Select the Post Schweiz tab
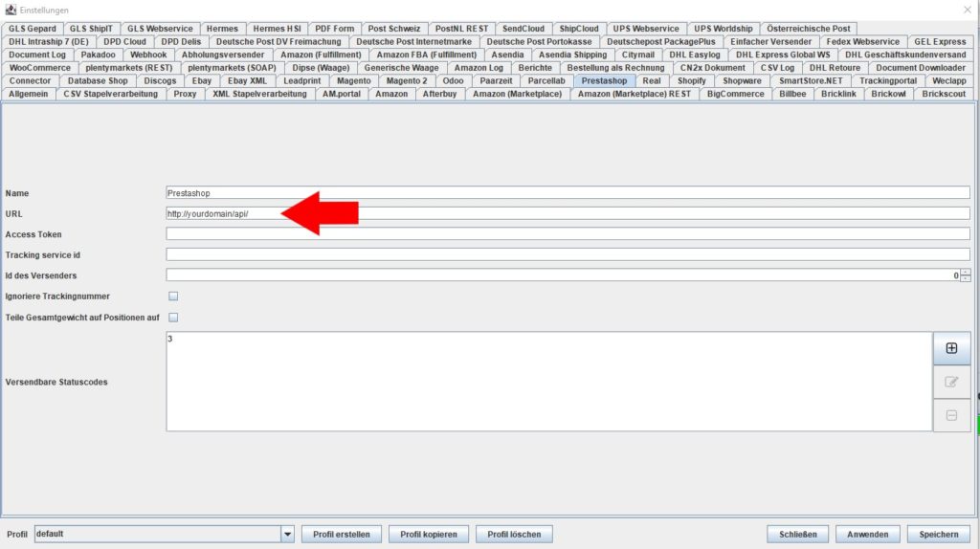Screen dimensions: 980x549 click(x=393, y=28)
